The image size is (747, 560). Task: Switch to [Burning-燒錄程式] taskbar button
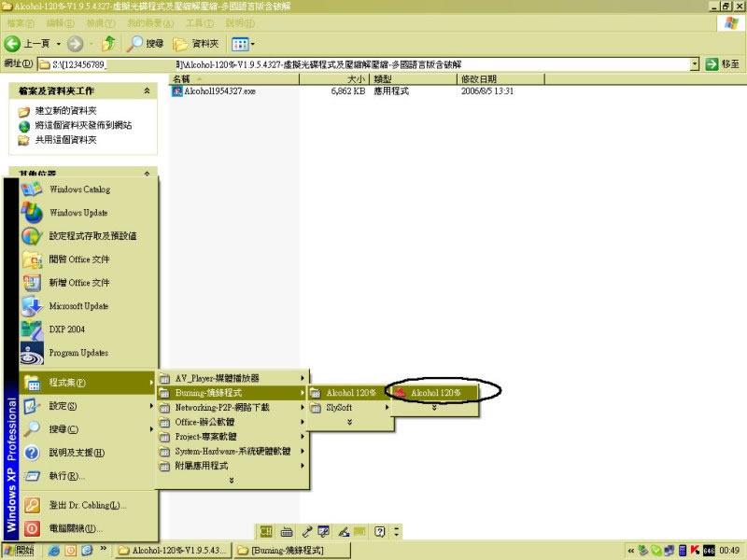[292, 551]
